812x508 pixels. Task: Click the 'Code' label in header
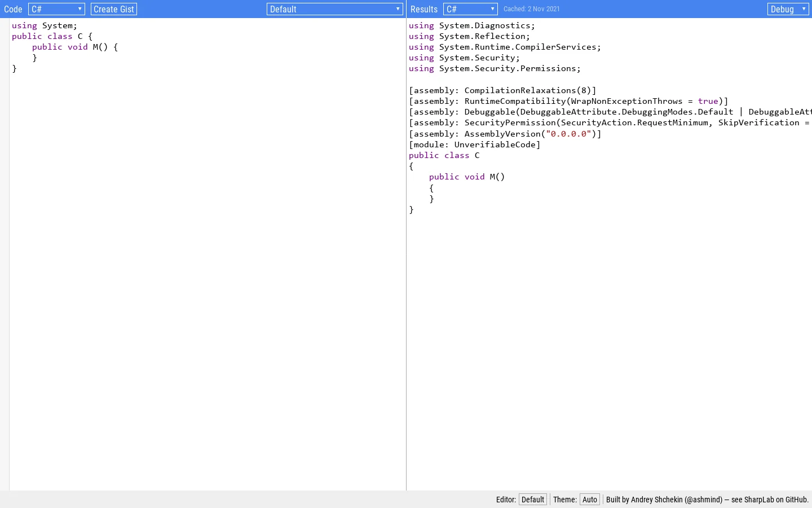coord(13,9)
